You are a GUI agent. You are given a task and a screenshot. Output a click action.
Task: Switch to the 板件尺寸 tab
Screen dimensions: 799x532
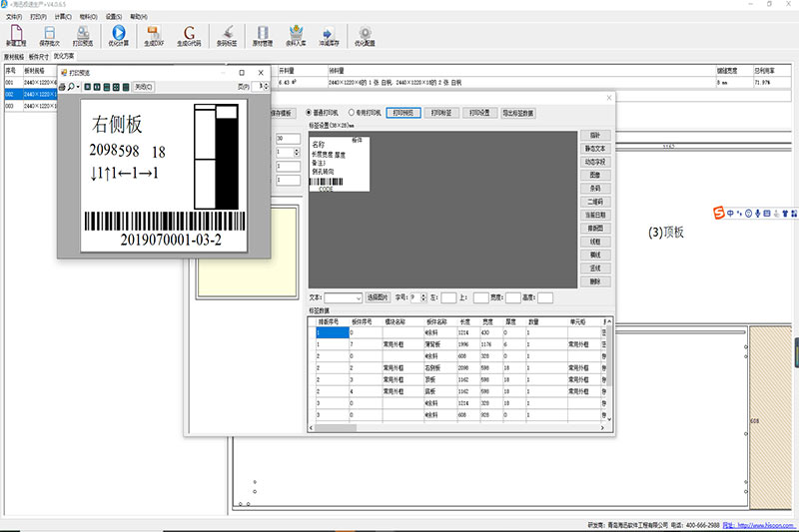coord(39,58)
